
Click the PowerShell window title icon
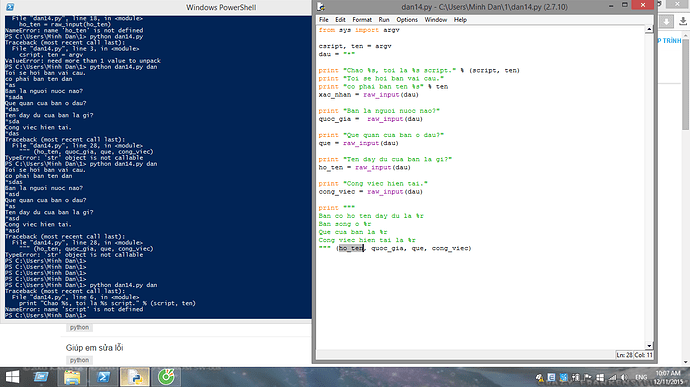[x=10, y=7]
